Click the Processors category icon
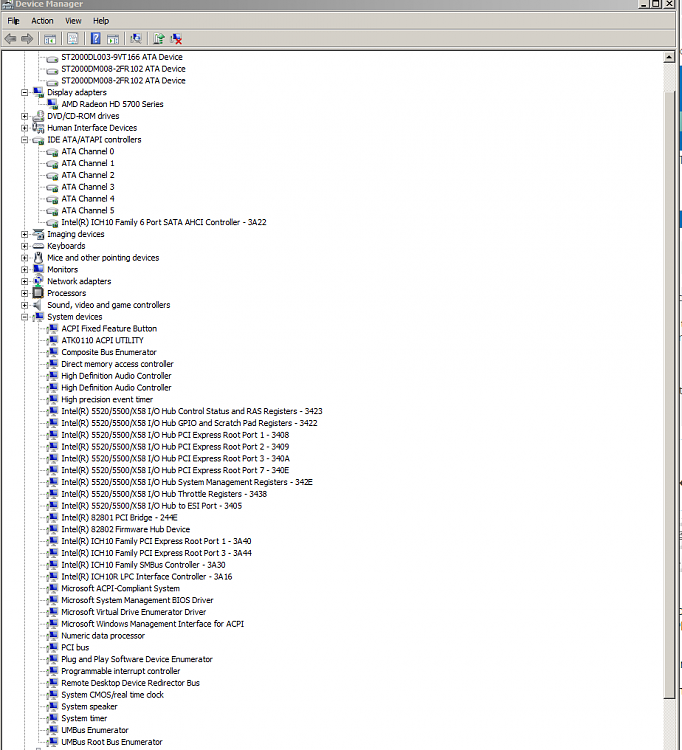 (38, 293)
